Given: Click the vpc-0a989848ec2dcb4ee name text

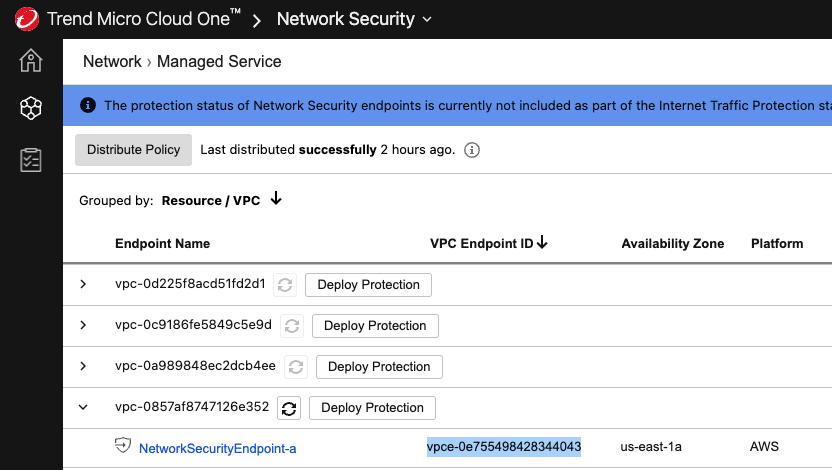Looking at the screenshot, I should (195, 365).
